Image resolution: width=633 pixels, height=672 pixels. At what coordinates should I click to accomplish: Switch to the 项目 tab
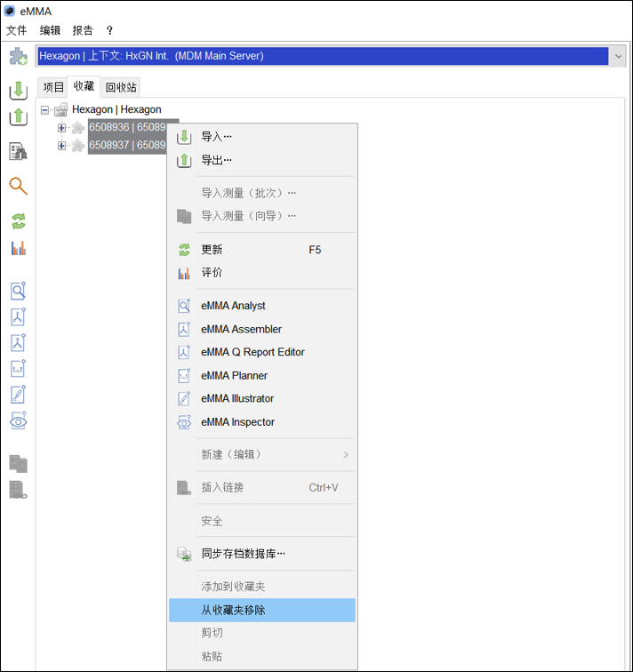click(53, 87)
